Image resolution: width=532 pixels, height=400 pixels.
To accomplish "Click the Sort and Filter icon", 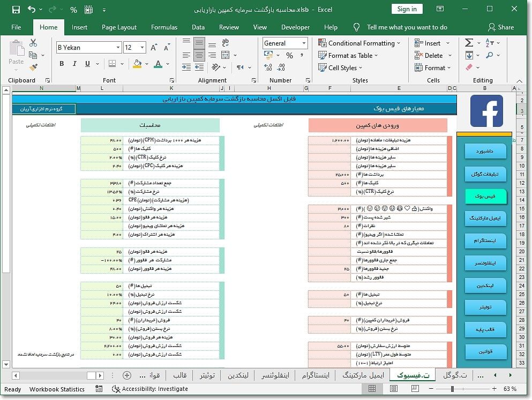I will pos(490,43).
